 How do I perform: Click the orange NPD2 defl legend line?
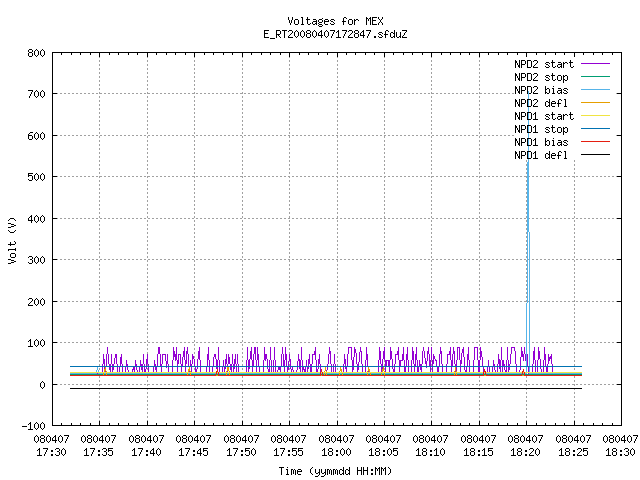596,102
